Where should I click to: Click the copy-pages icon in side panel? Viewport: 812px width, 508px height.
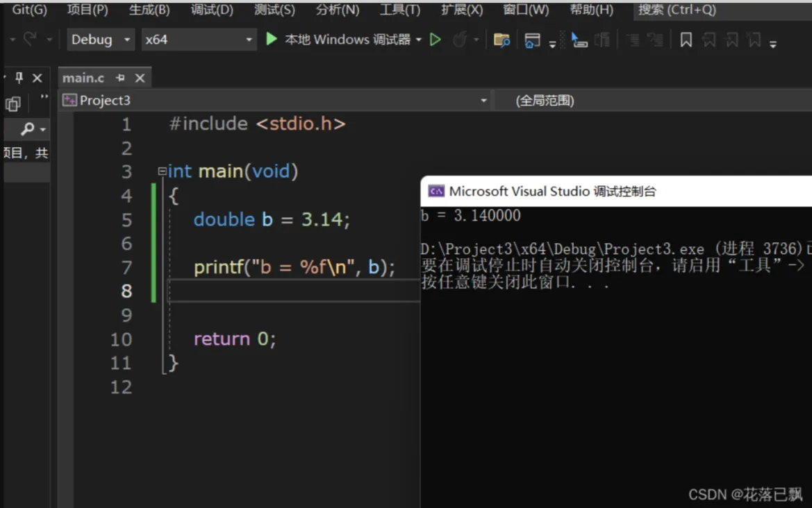pos(13,104)
